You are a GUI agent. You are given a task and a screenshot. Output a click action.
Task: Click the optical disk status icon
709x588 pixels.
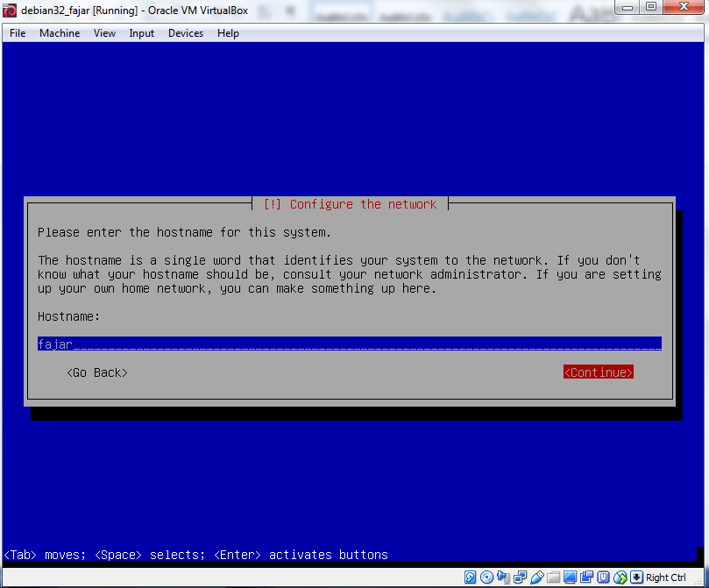(x=486, y=577)
